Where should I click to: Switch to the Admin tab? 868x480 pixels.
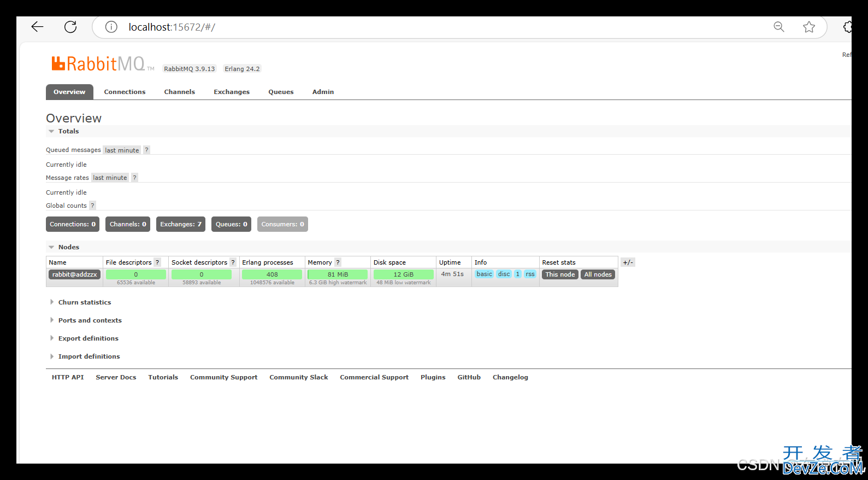[323, 92]
